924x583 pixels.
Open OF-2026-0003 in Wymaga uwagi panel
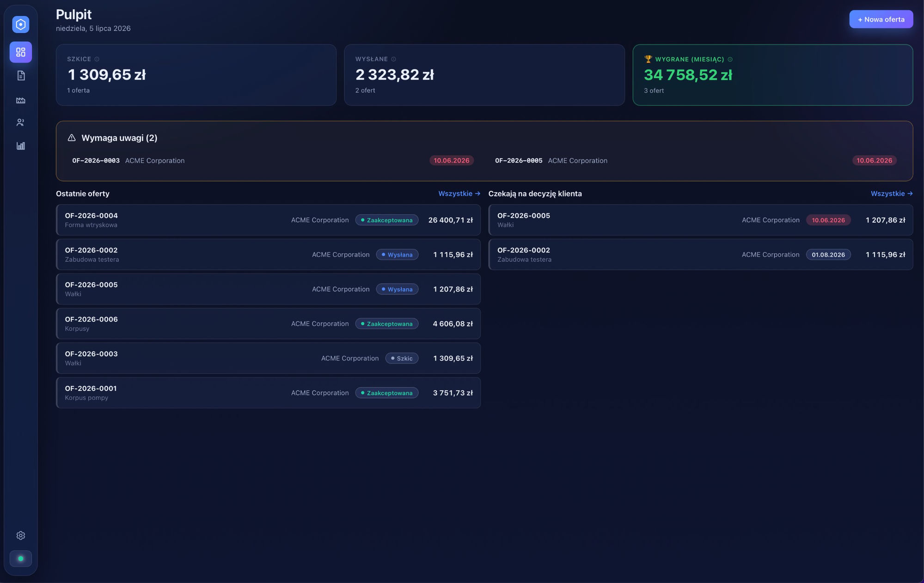pos(273,160)
